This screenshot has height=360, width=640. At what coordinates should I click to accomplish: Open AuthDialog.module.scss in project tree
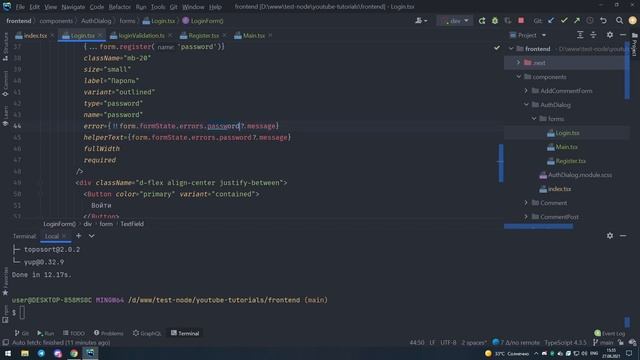coord(580,175)
